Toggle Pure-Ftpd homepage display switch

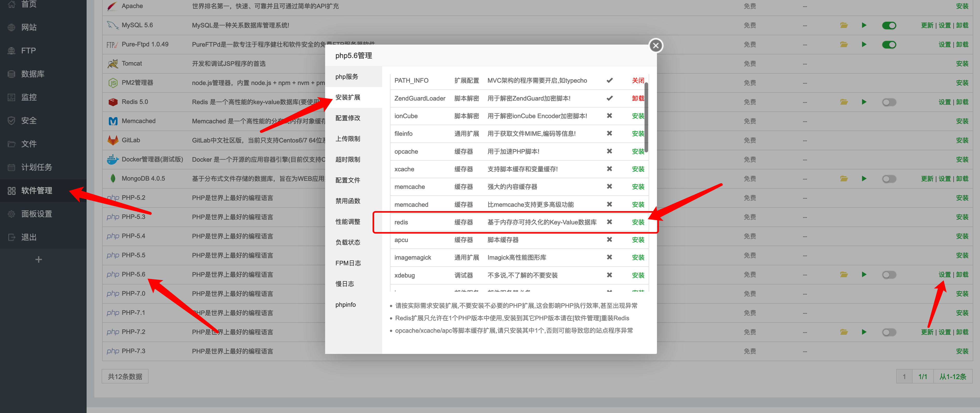pyautogui.click(x=889, y=45)
